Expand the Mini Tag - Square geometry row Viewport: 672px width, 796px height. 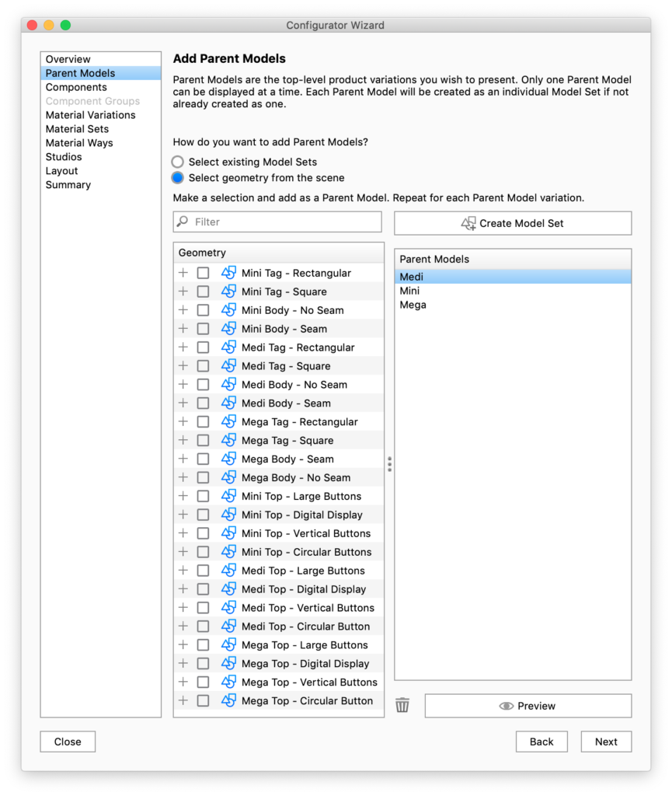coord(183,292)
